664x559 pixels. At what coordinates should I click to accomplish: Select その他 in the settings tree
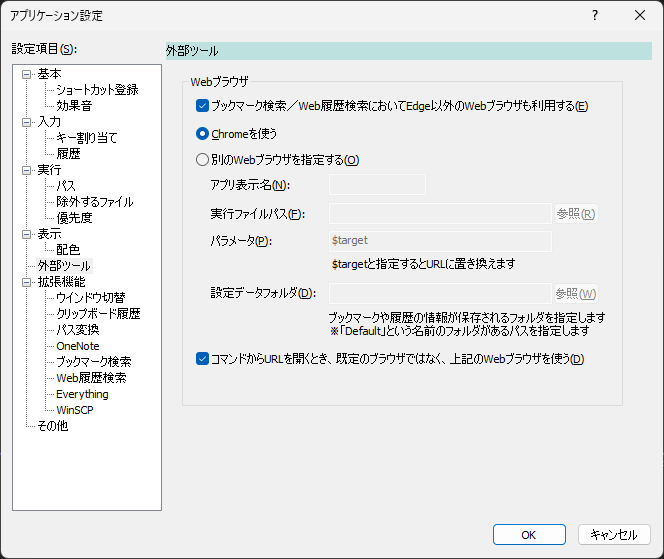click(x=53, y=426)
